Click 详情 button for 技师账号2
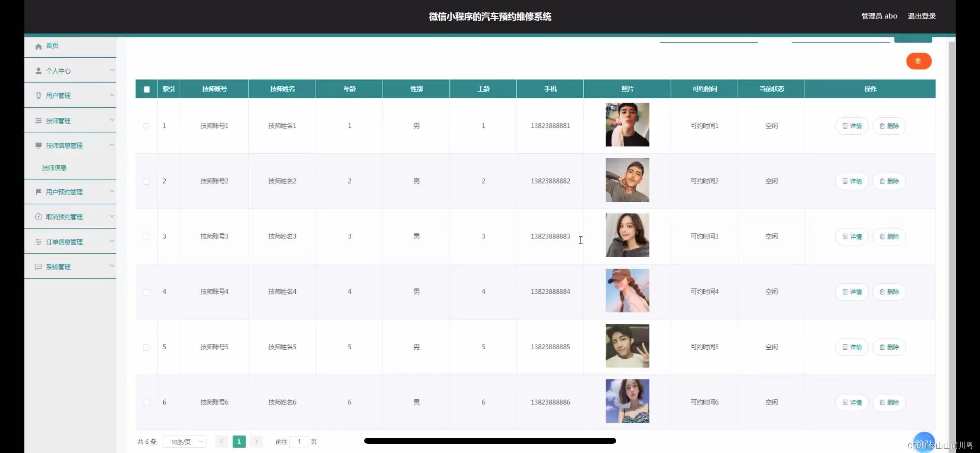Image resolution: width=980 pixels, height=453 pixels. pos(852,181)
